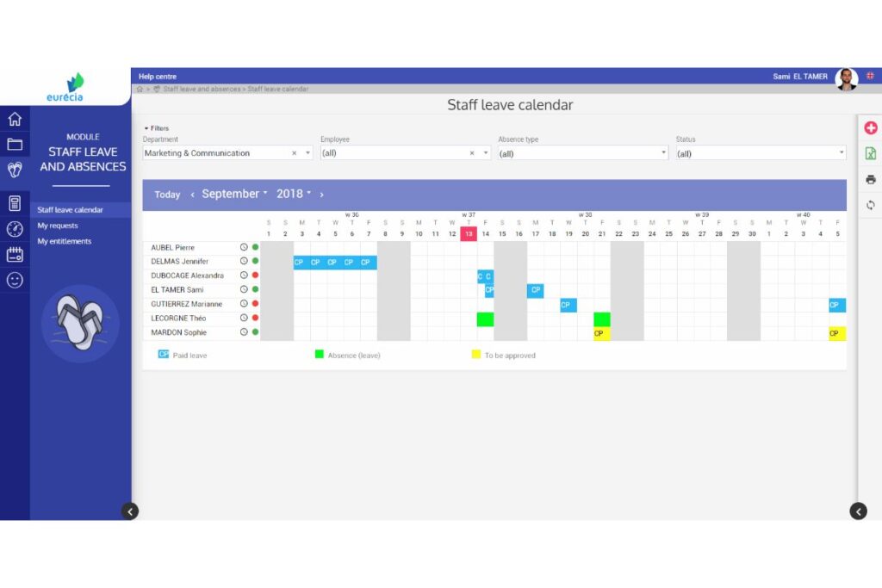The height and width of the screenshot is (588, 882).
Task: Select My entitlements menu item
Action: (64, 241)
